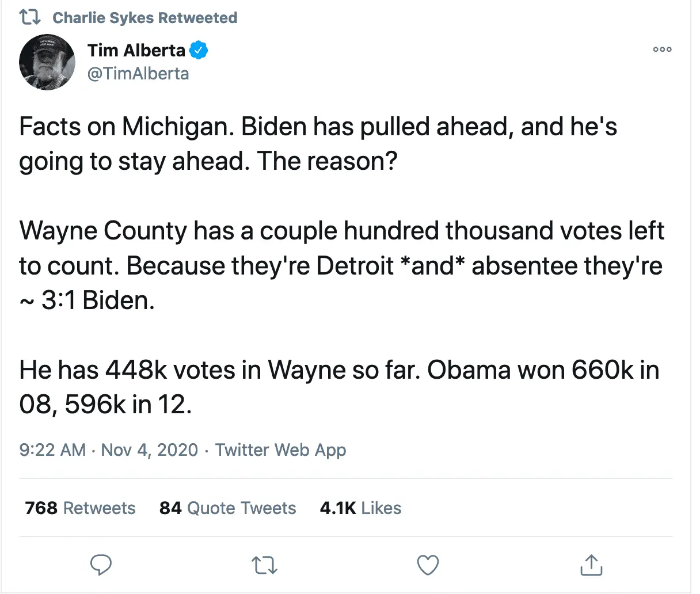Click the paragraph mentioning Obama's 660k votes
The height and width of the screenshot is (594, 700).
[x=338, y=387]
